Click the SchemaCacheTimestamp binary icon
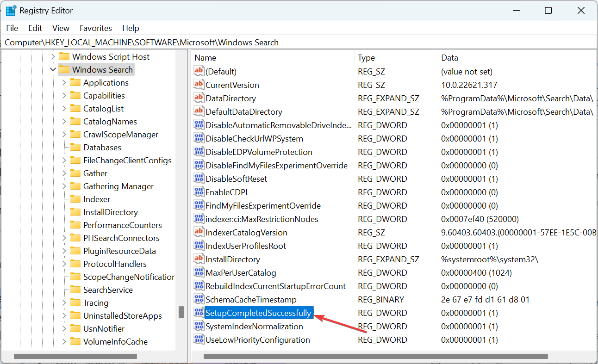Image resolution: width=598 pixels, height=364 pixels. pos(199,299)
